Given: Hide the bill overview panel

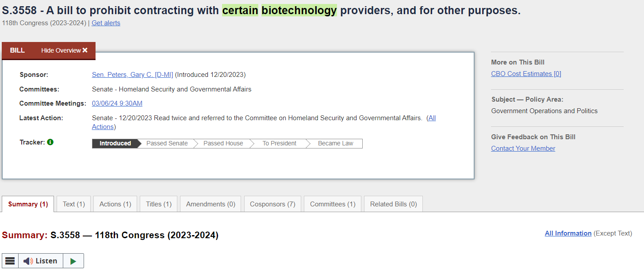Looking at the screenshot, I should (x=65, y=50).
